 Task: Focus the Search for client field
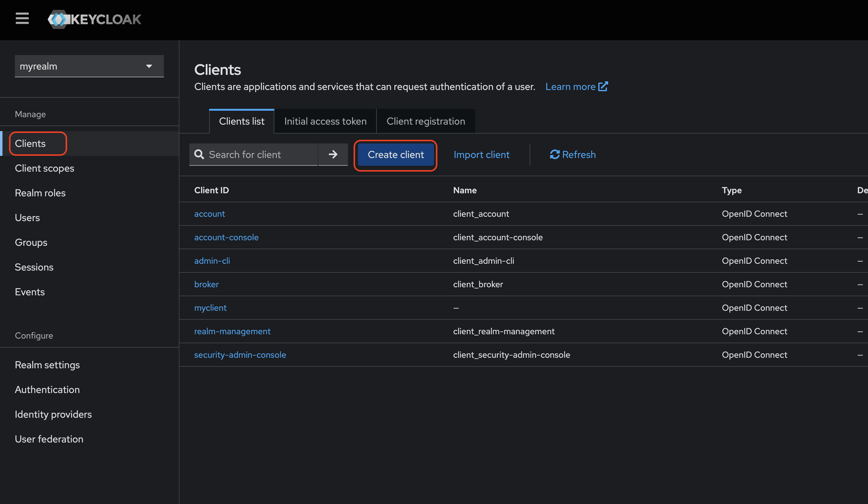(254, 155)
